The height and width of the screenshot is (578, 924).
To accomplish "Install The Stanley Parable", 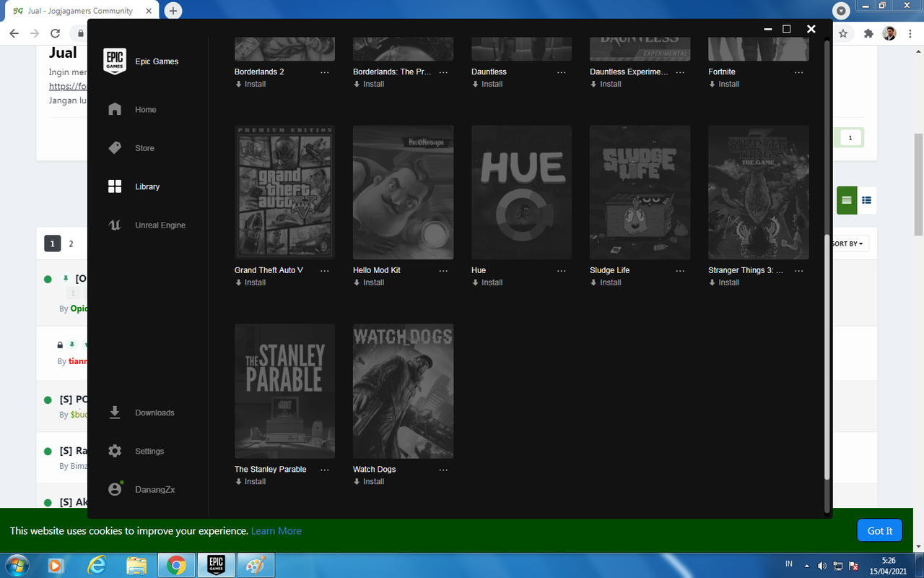I will click(250, 481).
